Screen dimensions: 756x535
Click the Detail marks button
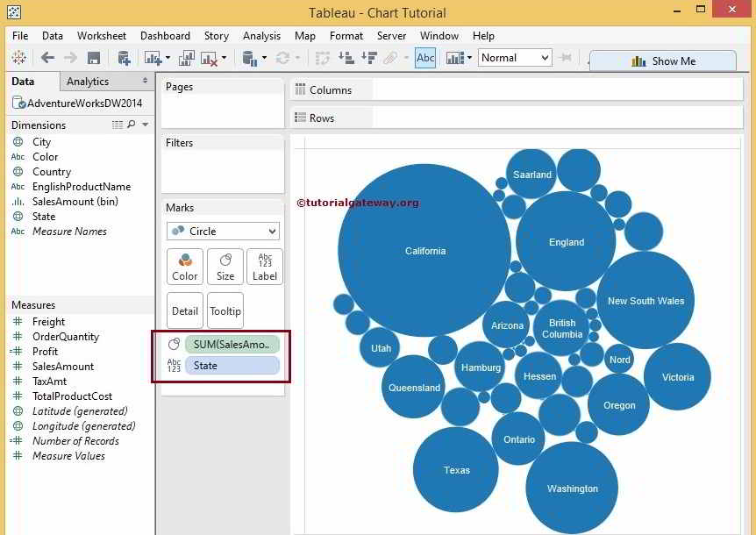click(184, 310)
